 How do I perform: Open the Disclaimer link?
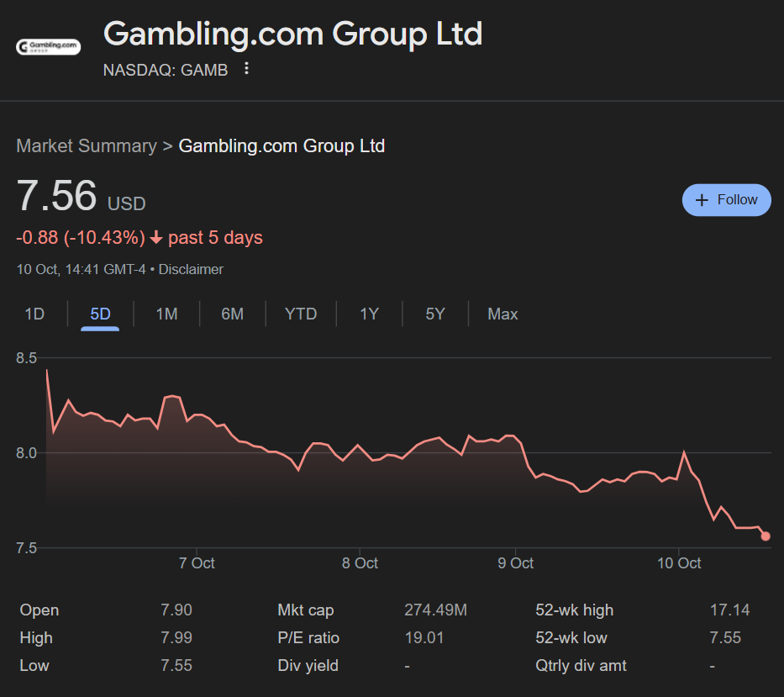click(191, 269)
